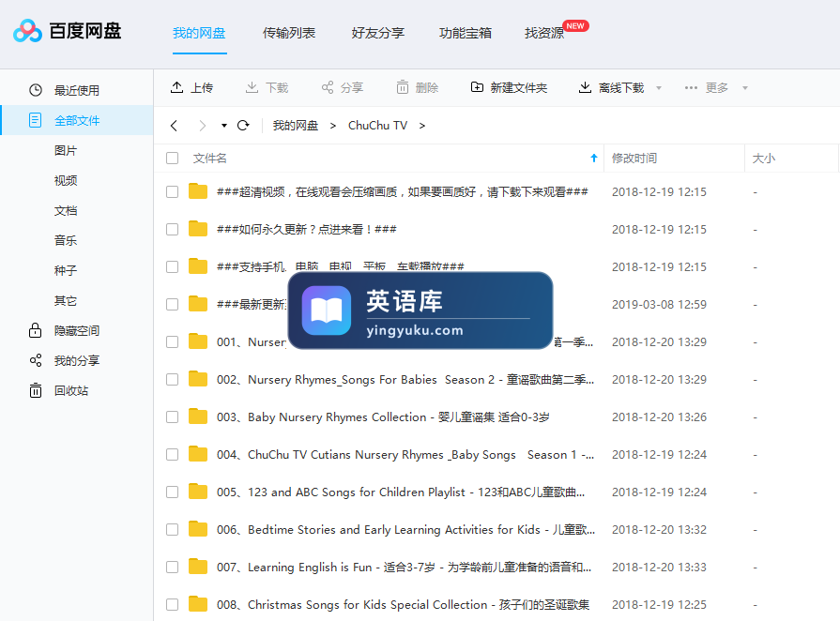The image size is (840, 621).
Task: Open the 功能宝箱 tab
Action: 465,33
